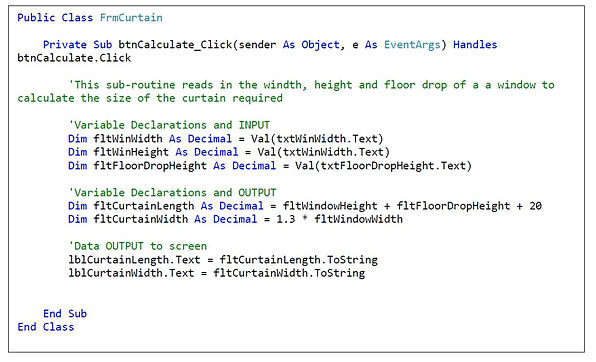Click fltCurtainLength.ToString

(x=298, y=260)
